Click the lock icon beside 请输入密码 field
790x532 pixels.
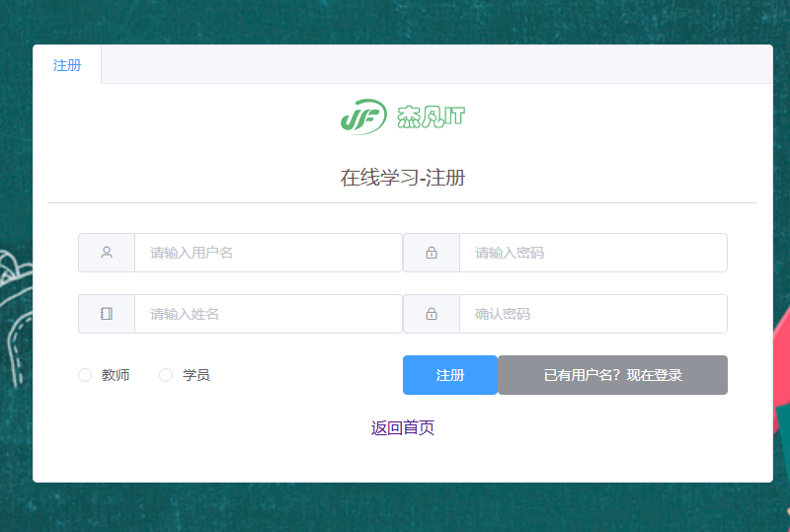point(432,253)
